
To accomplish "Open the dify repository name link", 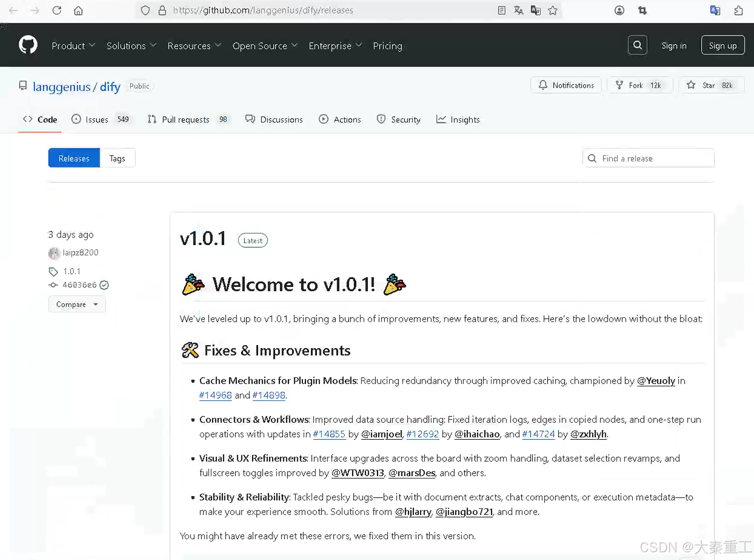I will (110, 86).
